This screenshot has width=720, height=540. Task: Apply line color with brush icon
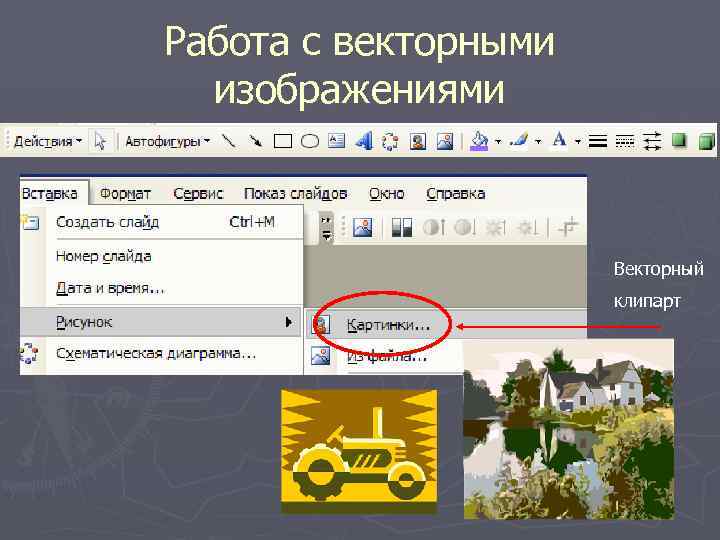[519, 141]
